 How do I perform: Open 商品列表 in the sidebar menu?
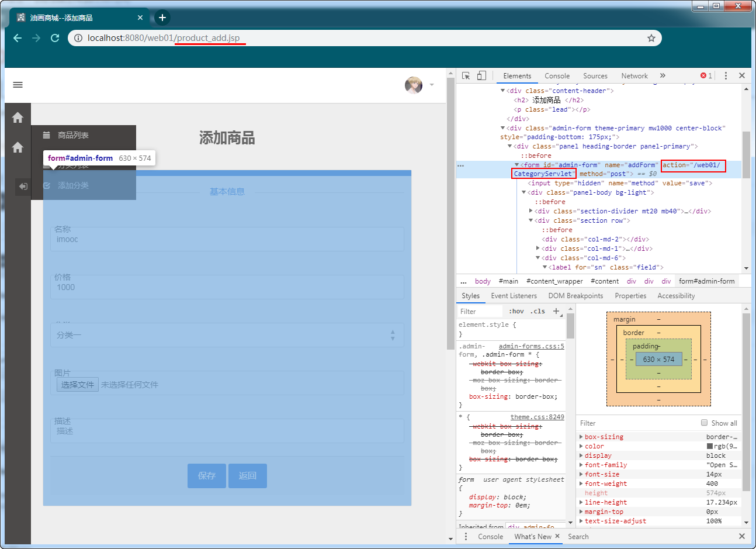click(x=73, y=135)
